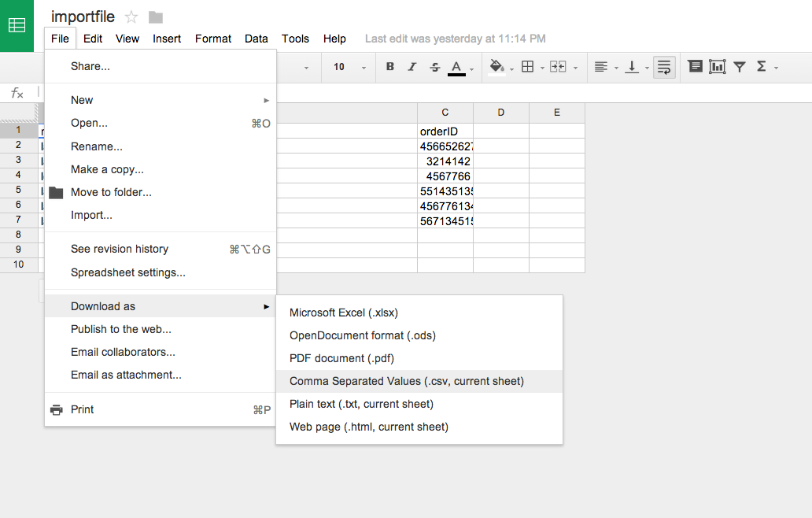
Task: Open the Help menu
Action: [x=334, y=39]
